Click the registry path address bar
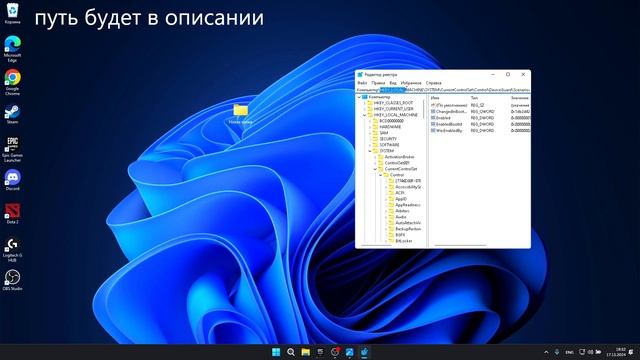The height and width of the screenshot is (360, 640). coord(443,90)
